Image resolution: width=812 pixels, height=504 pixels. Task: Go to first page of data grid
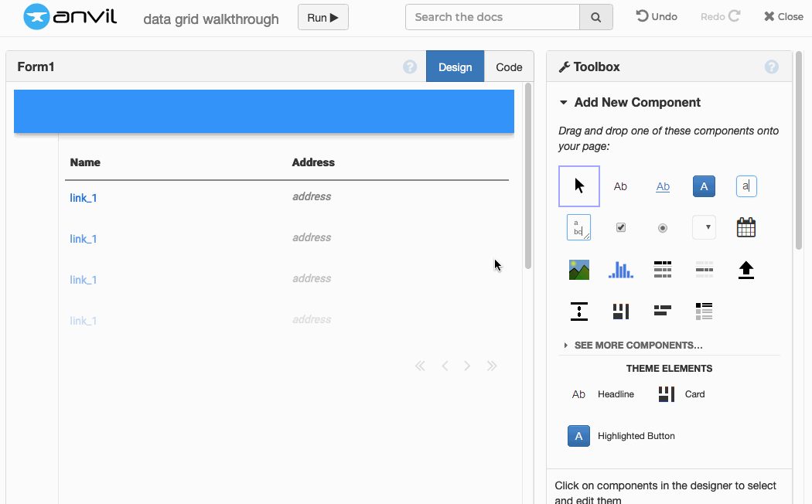420,366
